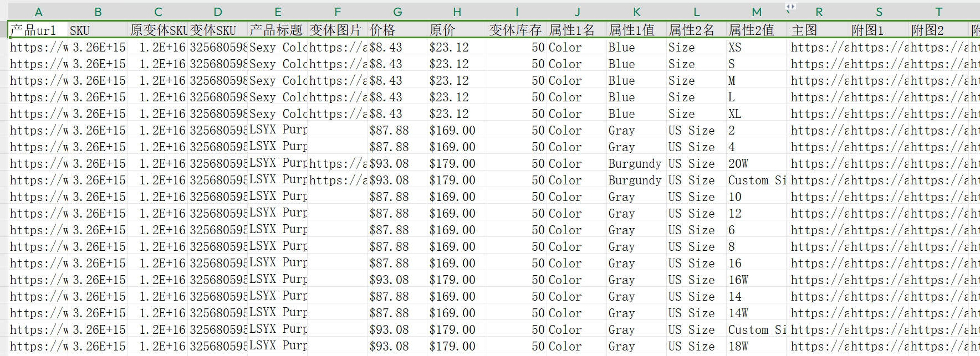Click Gray color cell in the 16W row
The width and height of the screenshot is (980, 356).
637,280
